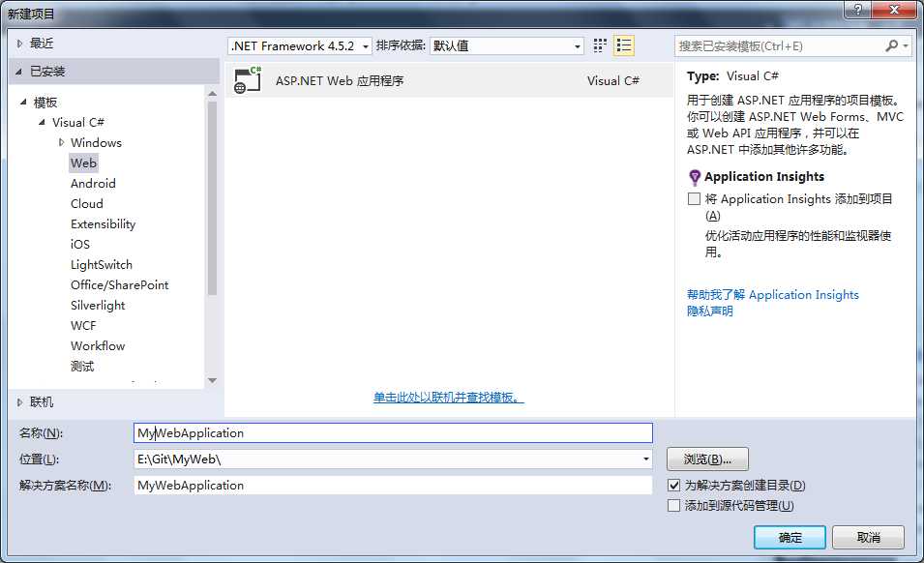924x563 pixels.
Task: Select the Extensibility template category
Action: (104, 223)
